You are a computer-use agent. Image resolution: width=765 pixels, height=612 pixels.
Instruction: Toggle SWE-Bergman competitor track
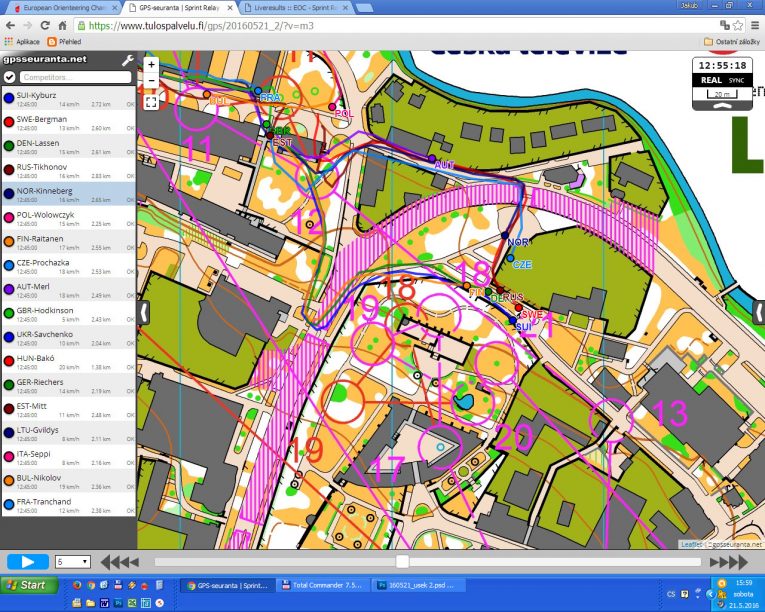(68, 122)
